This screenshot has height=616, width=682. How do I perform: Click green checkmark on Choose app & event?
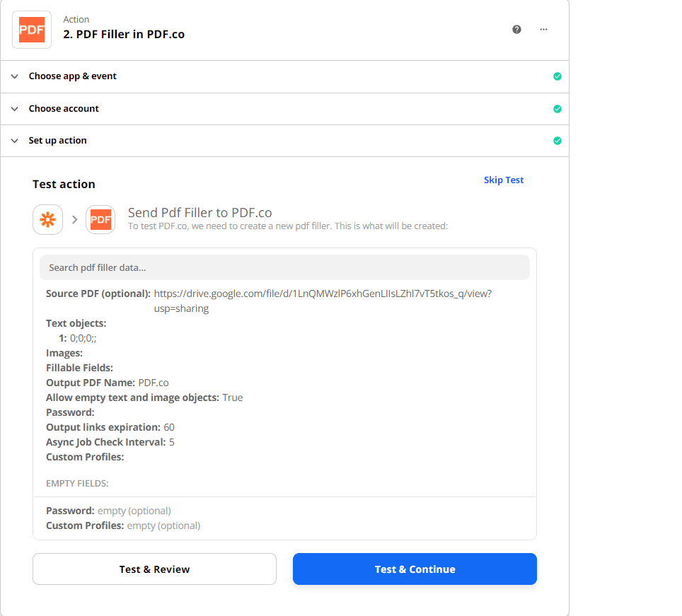(557, 76)
